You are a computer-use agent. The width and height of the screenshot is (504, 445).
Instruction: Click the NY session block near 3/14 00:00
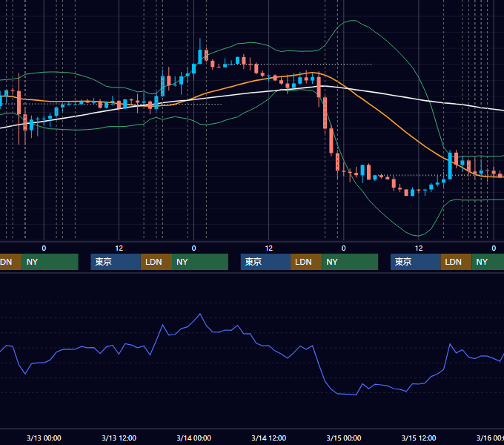pyautogui.click(x=200, y=262)
